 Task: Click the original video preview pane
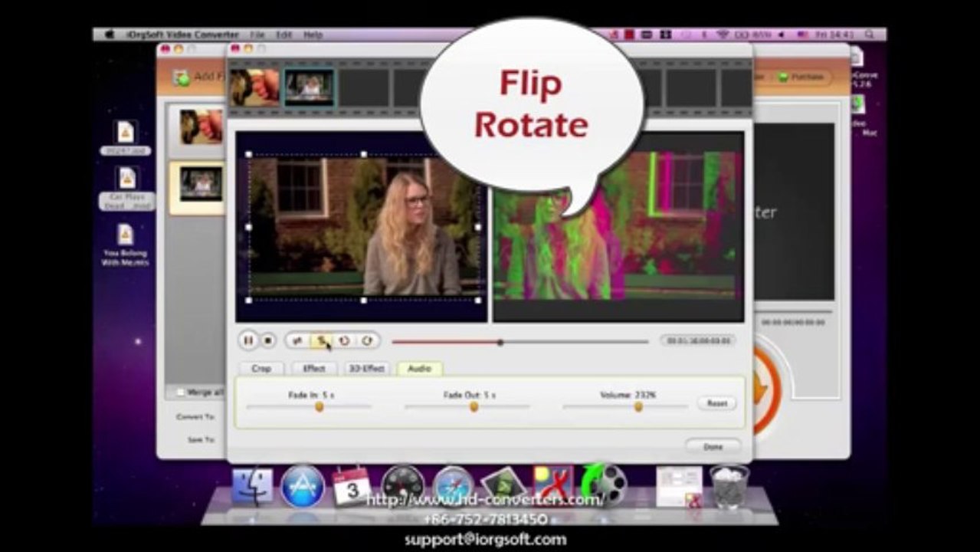point(361,226)
